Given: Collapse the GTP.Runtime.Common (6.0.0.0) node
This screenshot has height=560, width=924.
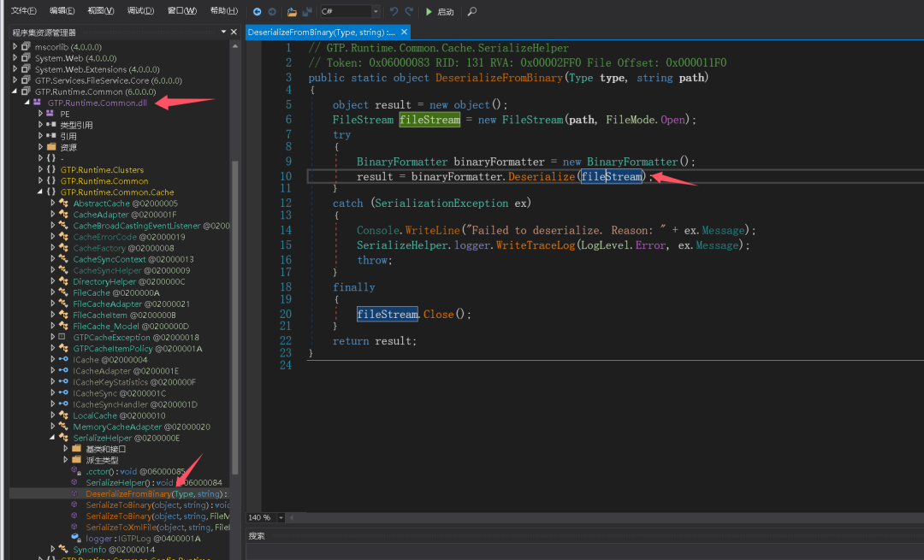Looking at the screenshot, I should (15, 91).
